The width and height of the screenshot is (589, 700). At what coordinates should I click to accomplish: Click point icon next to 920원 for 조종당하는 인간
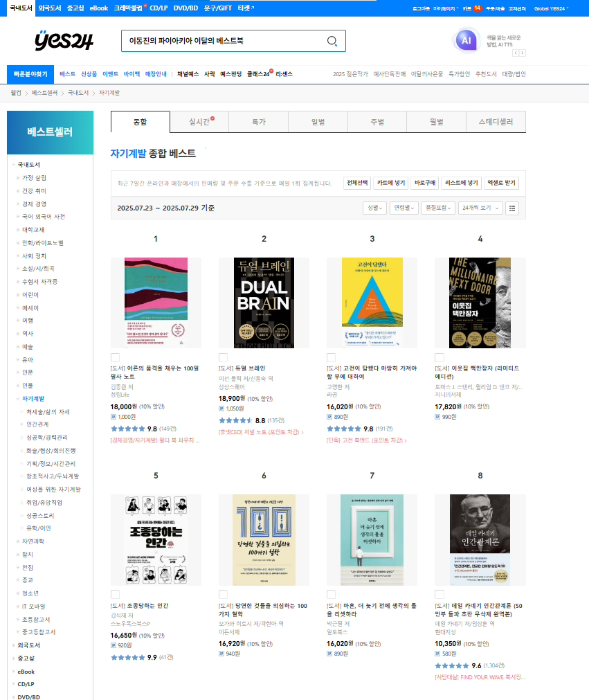tap(114, 645)
